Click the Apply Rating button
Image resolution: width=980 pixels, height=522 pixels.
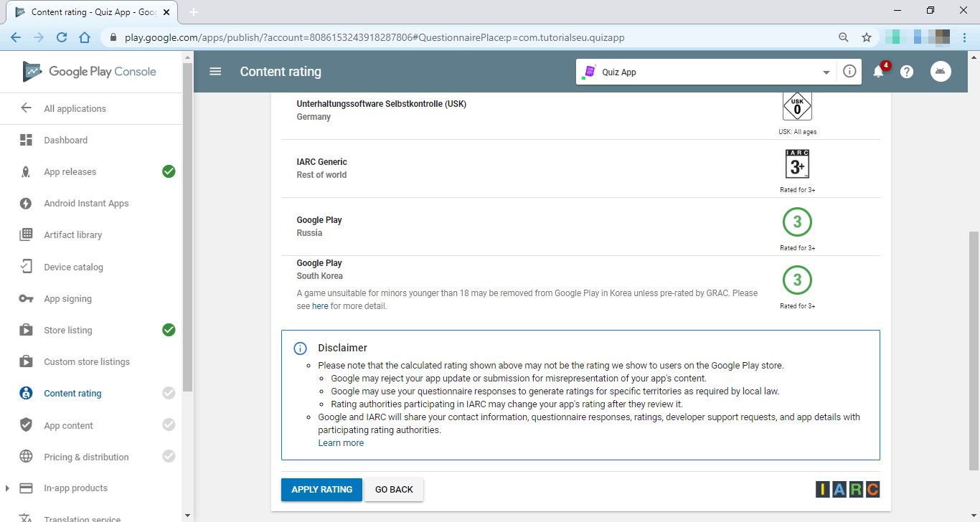pyautogui.click(x=321, y=490)
